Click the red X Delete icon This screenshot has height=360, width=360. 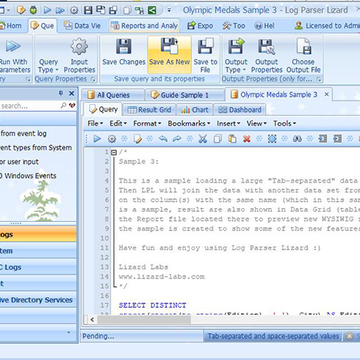247,139
